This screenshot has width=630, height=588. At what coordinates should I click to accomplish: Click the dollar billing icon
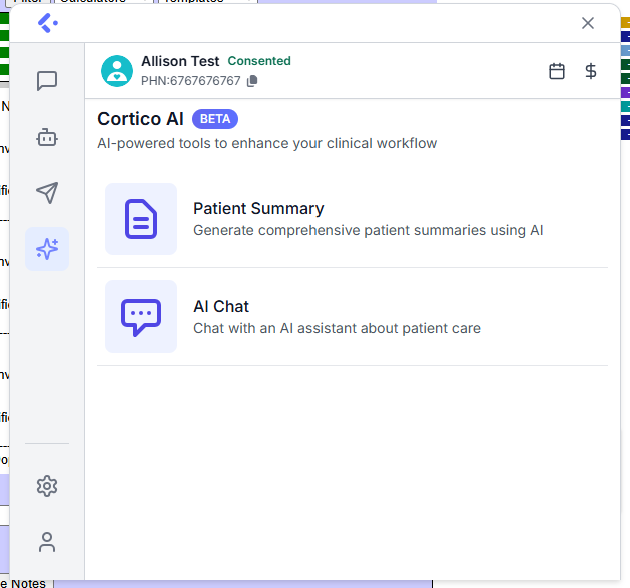tap(591, 71)
